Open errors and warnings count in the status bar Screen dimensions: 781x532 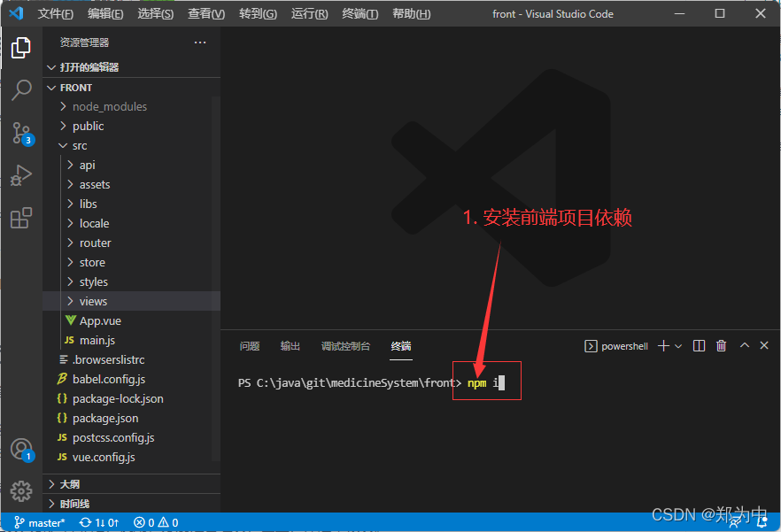(156, 522)
